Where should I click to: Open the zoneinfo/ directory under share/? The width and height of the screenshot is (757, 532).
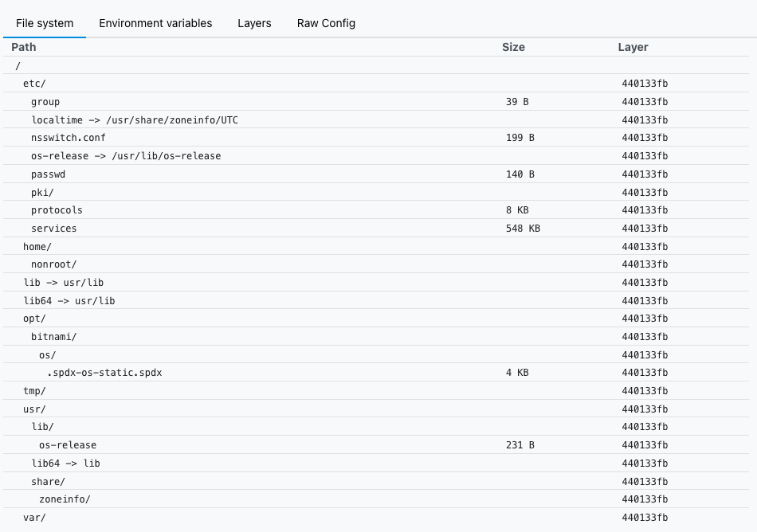point(63,499)
